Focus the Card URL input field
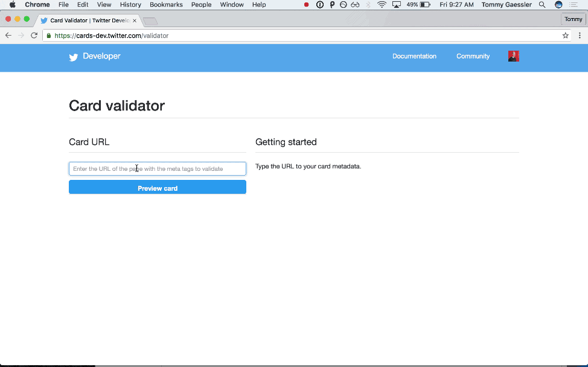Screen dimensions: 588x367 [x=158, y=168]
